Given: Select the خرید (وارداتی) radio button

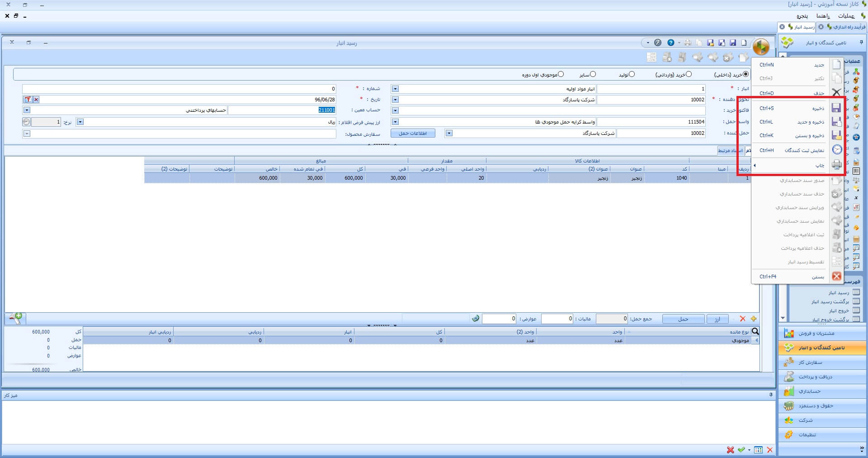Looking at the screenshot, I should click(x=689, y=74).
